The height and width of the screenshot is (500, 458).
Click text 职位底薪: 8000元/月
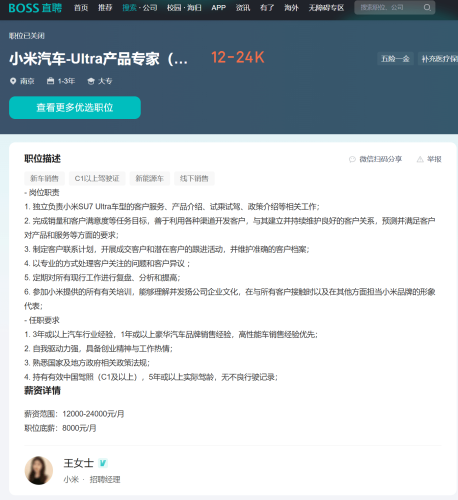pos(60,428)
